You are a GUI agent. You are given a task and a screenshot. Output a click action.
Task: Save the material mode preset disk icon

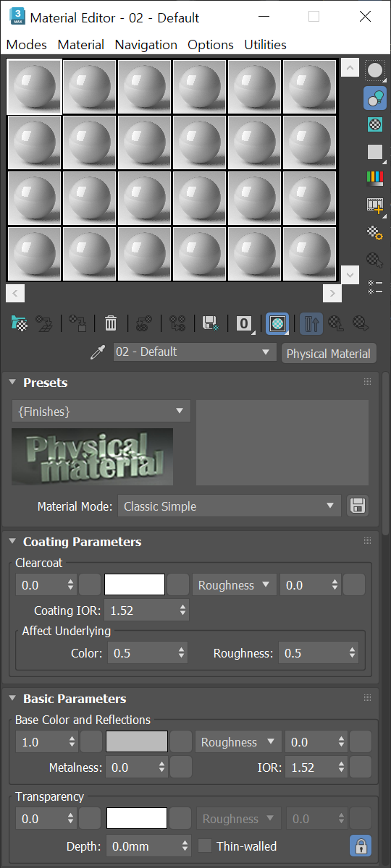[x=357, y=506]
